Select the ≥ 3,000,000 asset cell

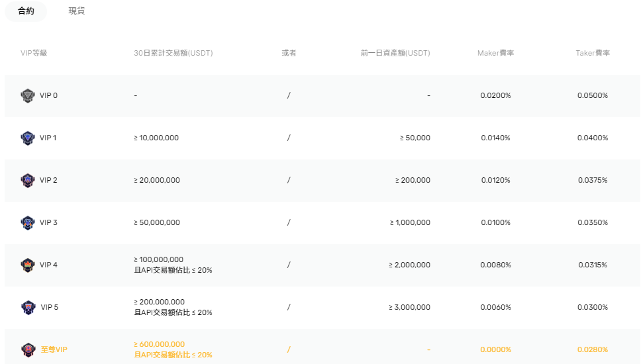coord(410,307)
